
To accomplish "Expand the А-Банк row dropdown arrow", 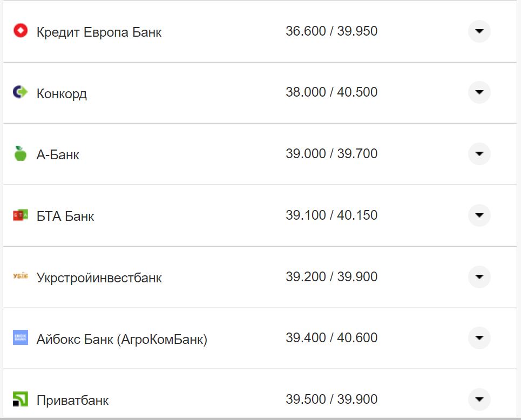I will click(479, 154).
